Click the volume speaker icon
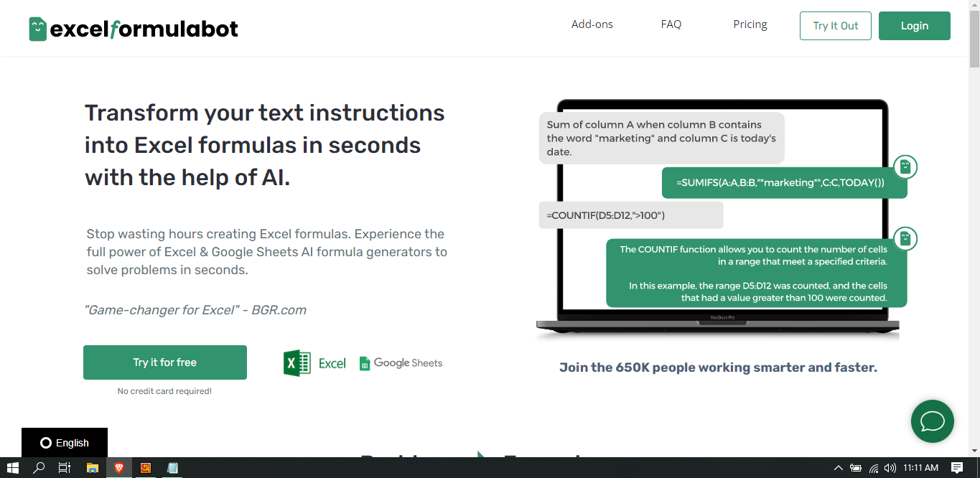The image size is (980, 478). click(x=890, y=468)
